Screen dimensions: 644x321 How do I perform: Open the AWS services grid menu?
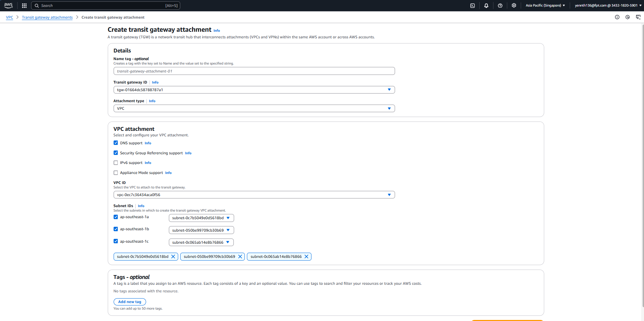(24, 6)
